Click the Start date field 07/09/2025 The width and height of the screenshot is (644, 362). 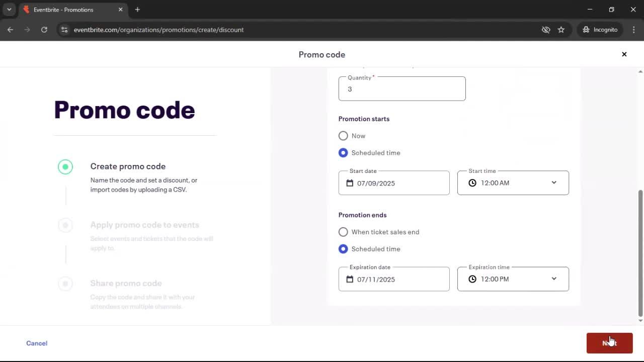(x=394, y=183)
